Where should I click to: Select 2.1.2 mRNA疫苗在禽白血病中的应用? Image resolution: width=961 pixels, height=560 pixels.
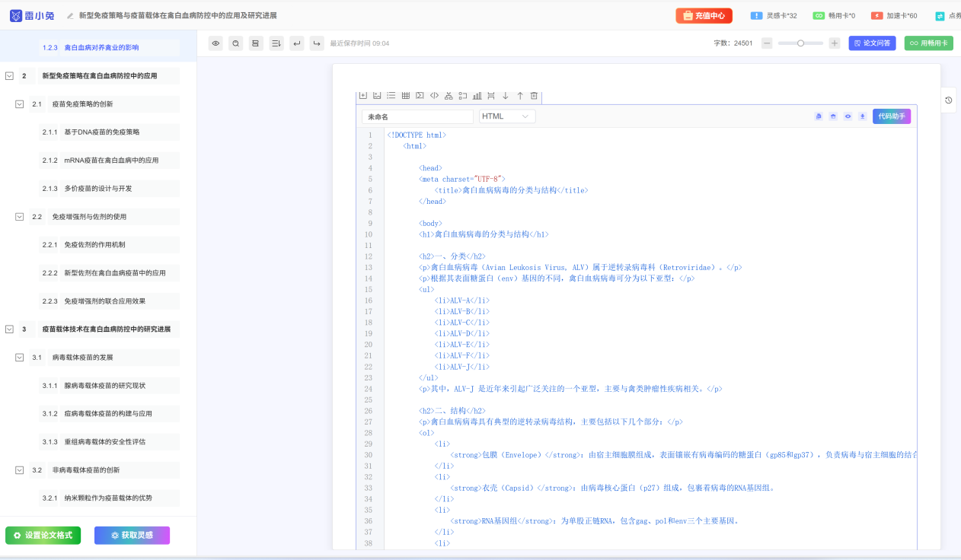click(109, 161)
